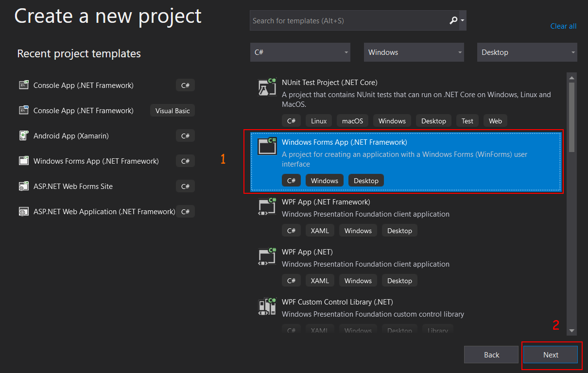
Task: Click the Windows Forms App (.NET Framework) template icon
Action: click(x=267, y=146)
